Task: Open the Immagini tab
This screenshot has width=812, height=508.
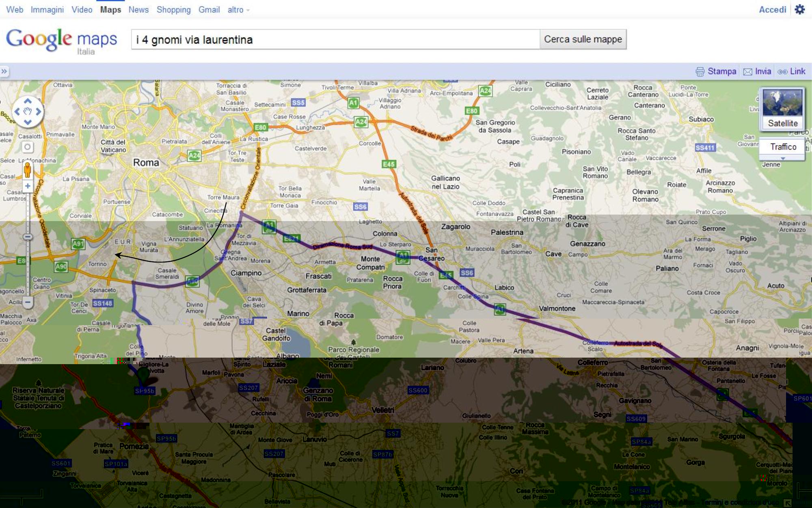Action: pos(47,10)
